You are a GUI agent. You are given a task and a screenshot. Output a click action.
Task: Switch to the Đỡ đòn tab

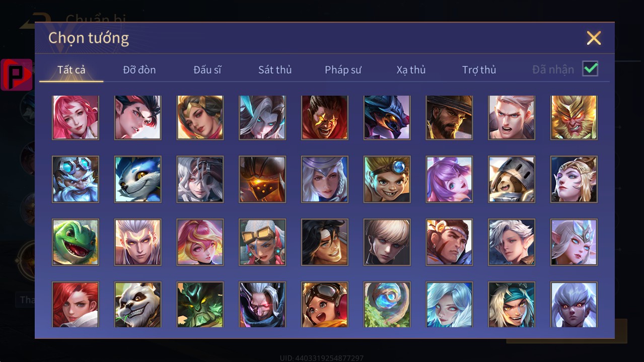(x=139, y=70)
